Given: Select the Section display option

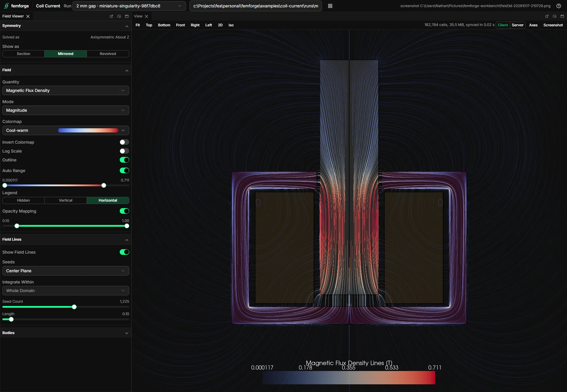Looking at the screenshot, I should pos(23,54).
